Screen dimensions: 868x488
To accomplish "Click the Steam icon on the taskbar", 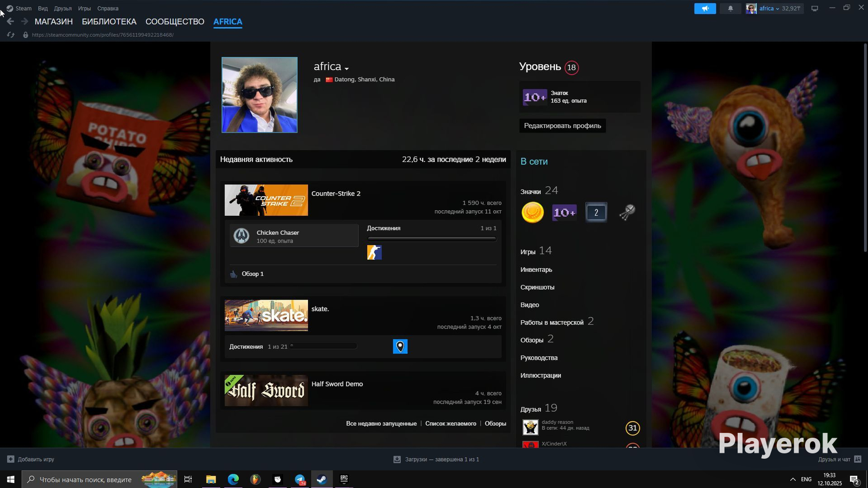I will pyautogui.click(x=322, y=479).
